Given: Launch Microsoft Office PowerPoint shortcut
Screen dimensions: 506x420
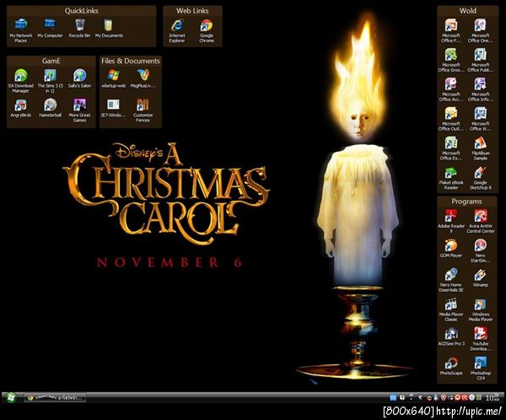Looking at the screenshot, I should coord(451,30).
